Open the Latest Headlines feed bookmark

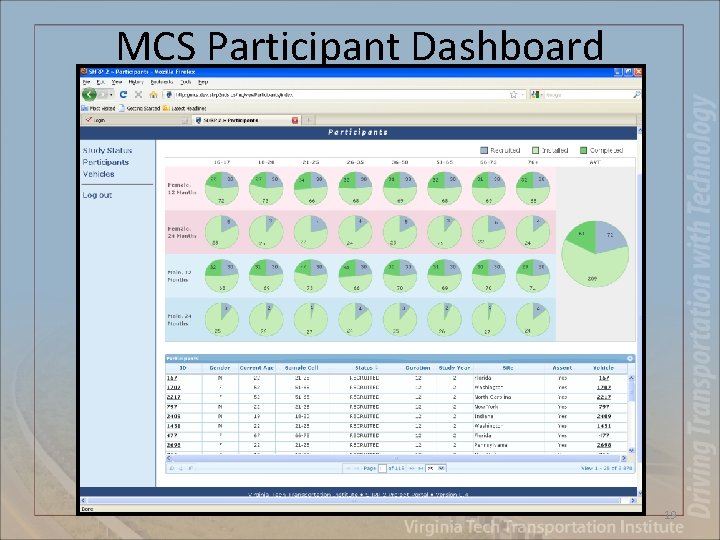tap(185, 108)
